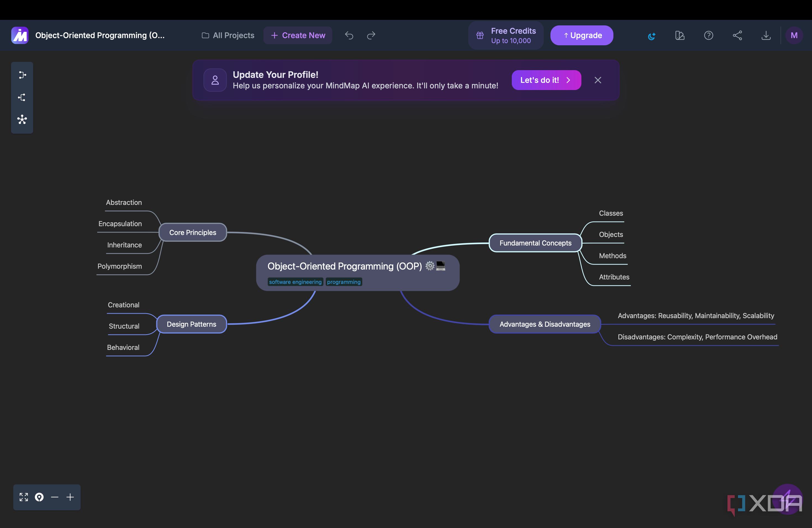Image resolution: width=812 pixels, height=528 pixels.
Task: Select the central Object-Oriented Programming node
Action: [358, 273]
